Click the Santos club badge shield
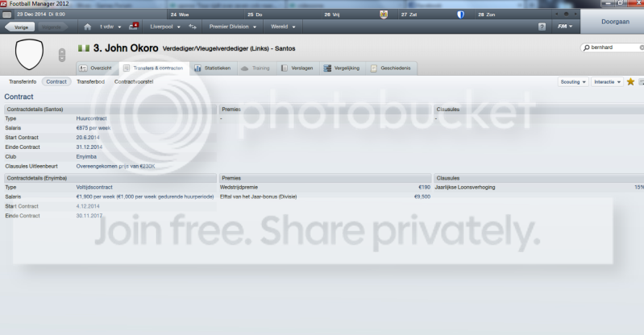 click(x=29, y=54)
